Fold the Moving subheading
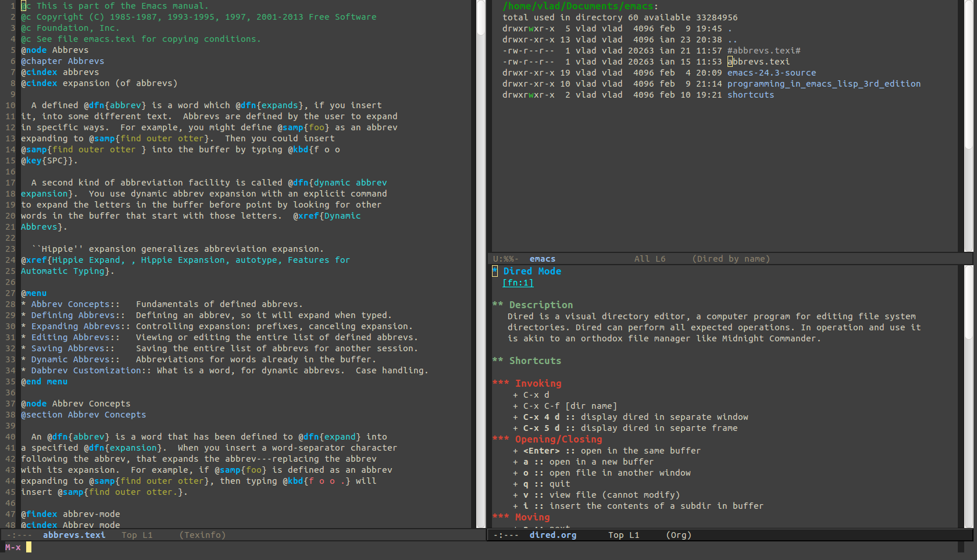The width and height of the screenshot is (977, 560). tap(520, 517)
